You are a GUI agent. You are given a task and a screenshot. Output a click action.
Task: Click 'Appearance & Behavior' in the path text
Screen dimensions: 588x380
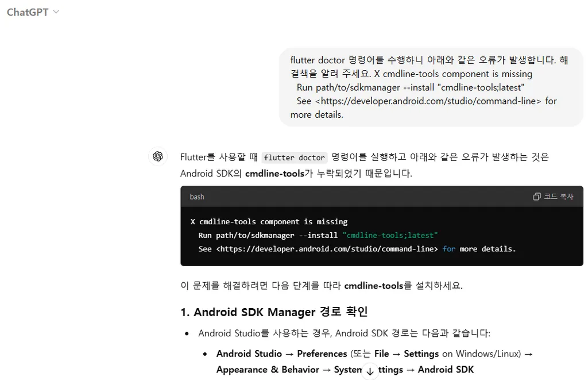(268, 370)
